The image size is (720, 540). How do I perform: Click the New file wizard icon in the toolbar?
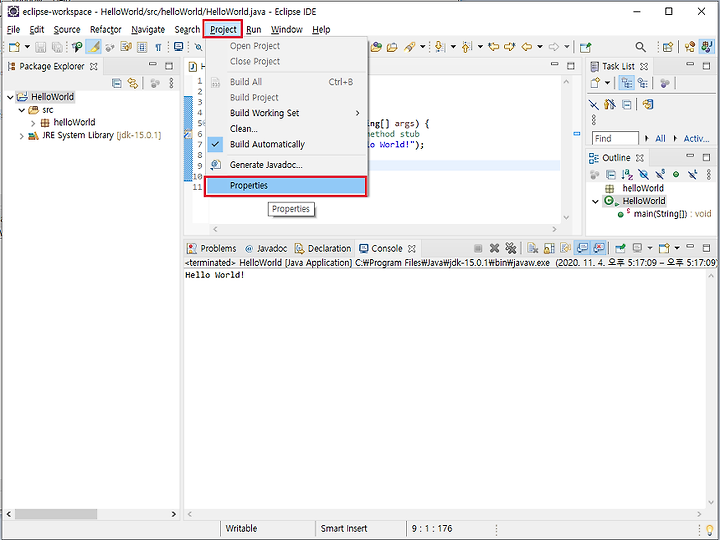14,47
